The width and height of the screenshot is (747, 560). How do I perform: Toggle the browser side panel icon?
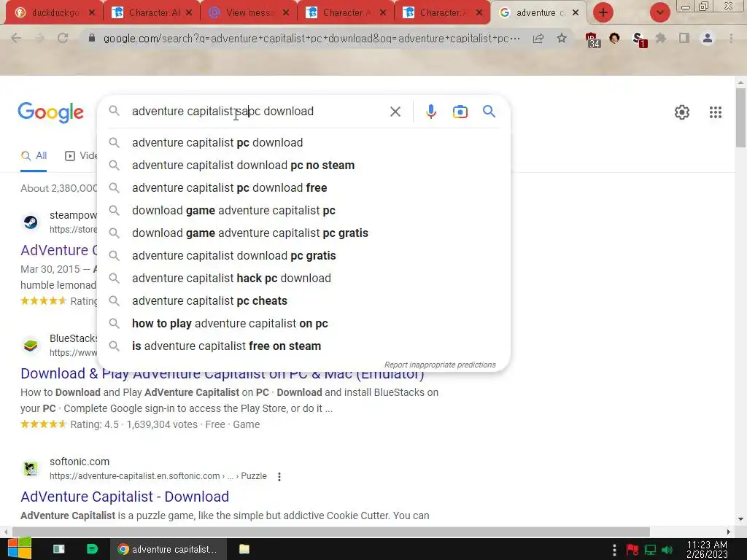684,38
